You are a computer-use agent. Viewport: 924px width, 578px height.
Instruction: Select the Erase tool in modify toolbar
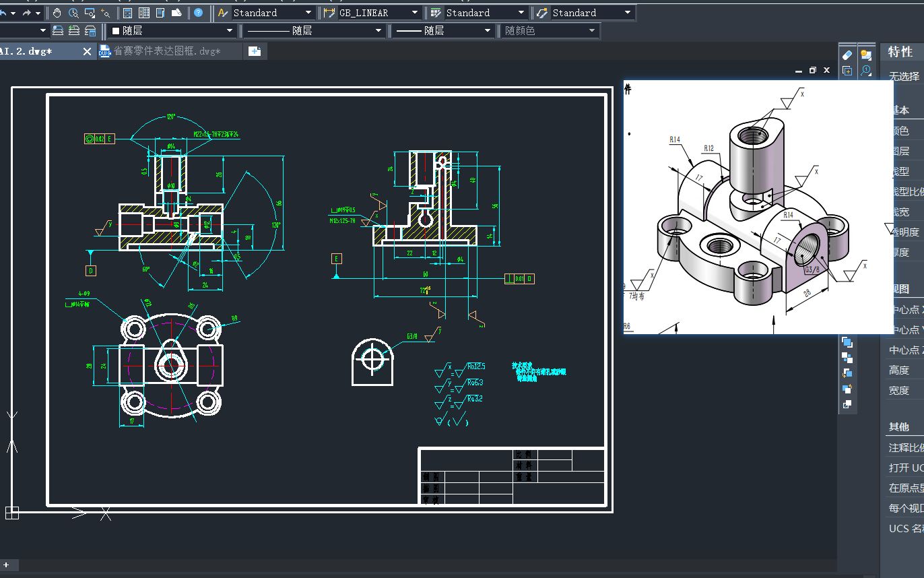[847, 55]
